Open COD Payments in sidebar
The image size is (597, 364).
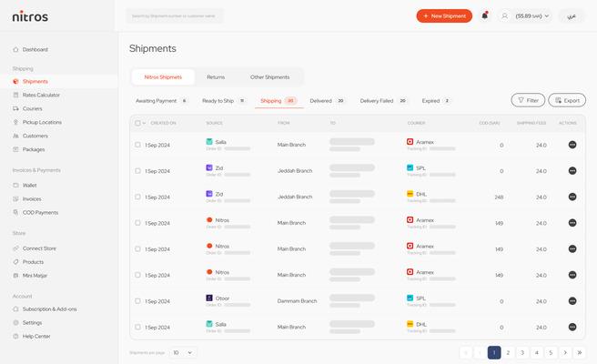point(40,212)
